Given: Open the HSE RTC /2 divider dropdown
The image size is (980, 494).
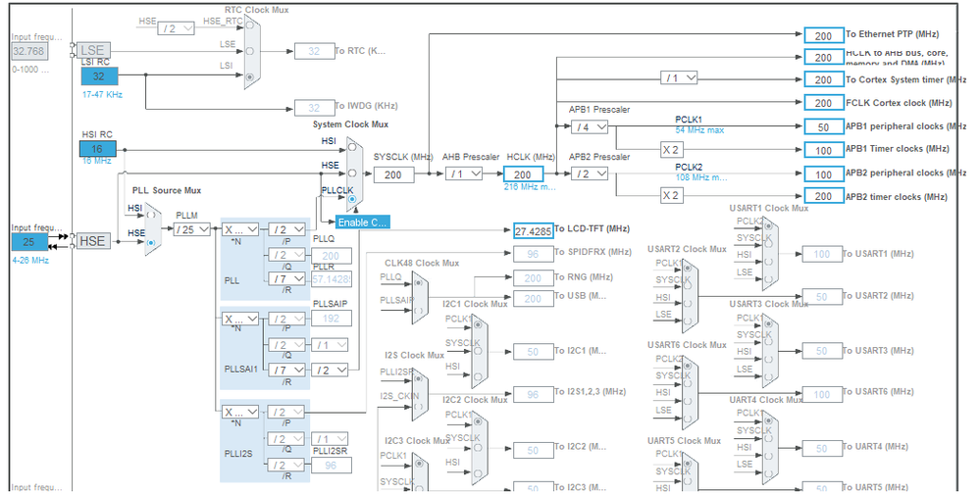Looking at the screenshot, I should point(176,28).
